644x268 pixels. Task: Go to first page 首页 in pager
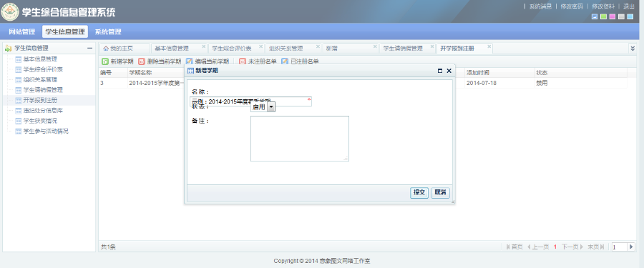point(514,247)
